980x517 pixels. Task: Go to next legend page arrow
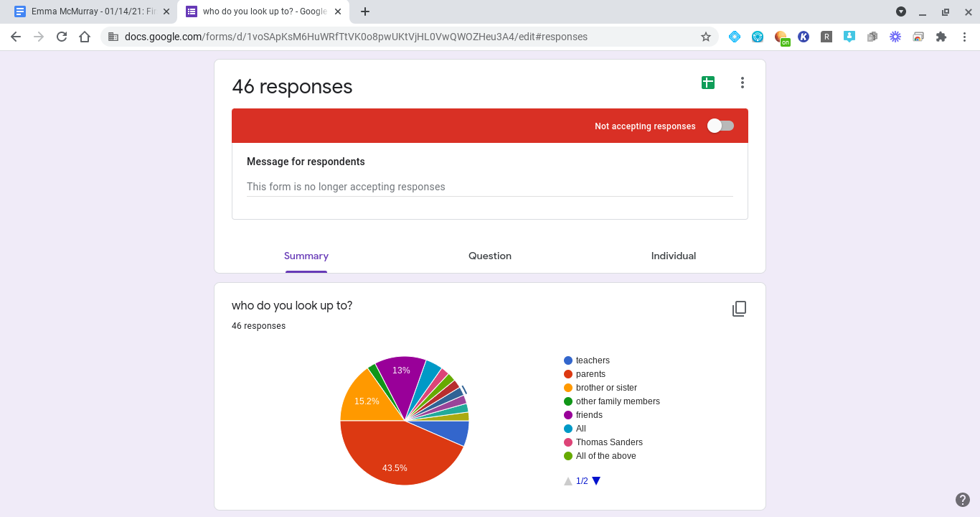596,481
